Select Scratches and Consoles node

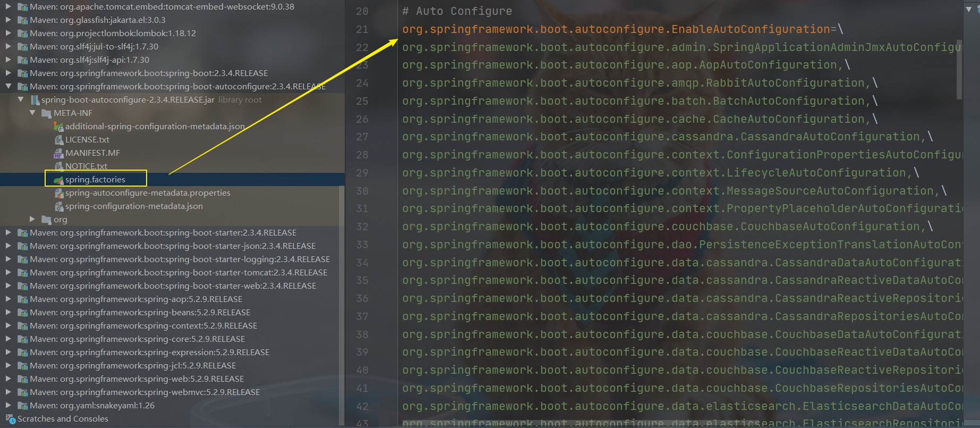63,419
